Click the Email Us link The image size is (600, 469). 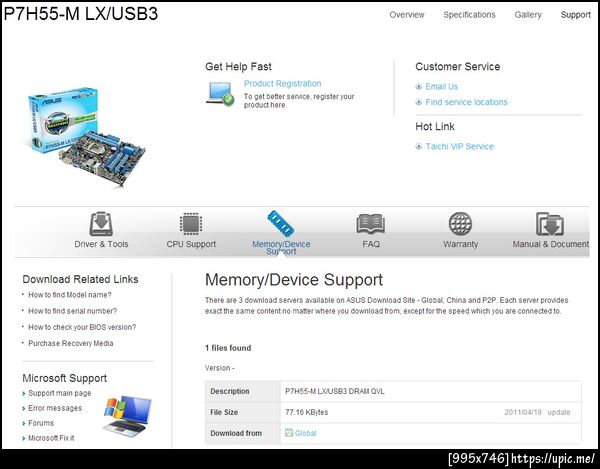pos(441,87)
